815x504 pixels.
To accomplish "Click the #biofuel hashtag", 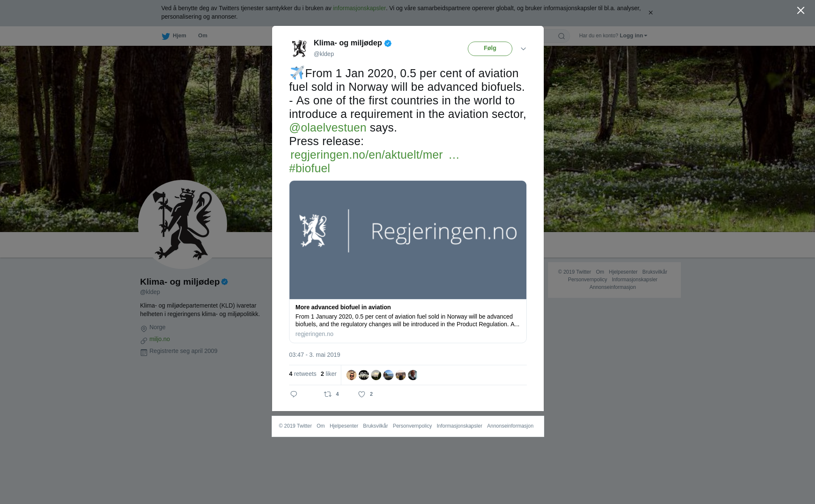I will point(309,168).
